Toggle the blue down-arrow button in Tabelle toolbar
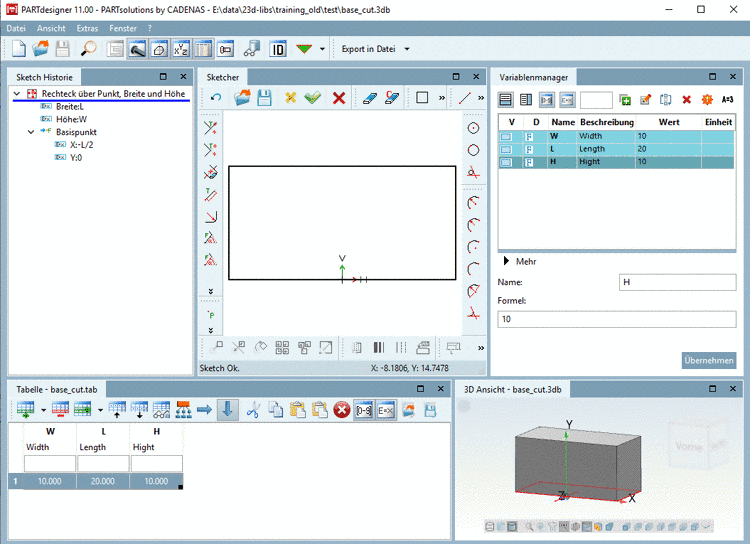750x544 pixels. pyautogui.click(x=228, y=409)
